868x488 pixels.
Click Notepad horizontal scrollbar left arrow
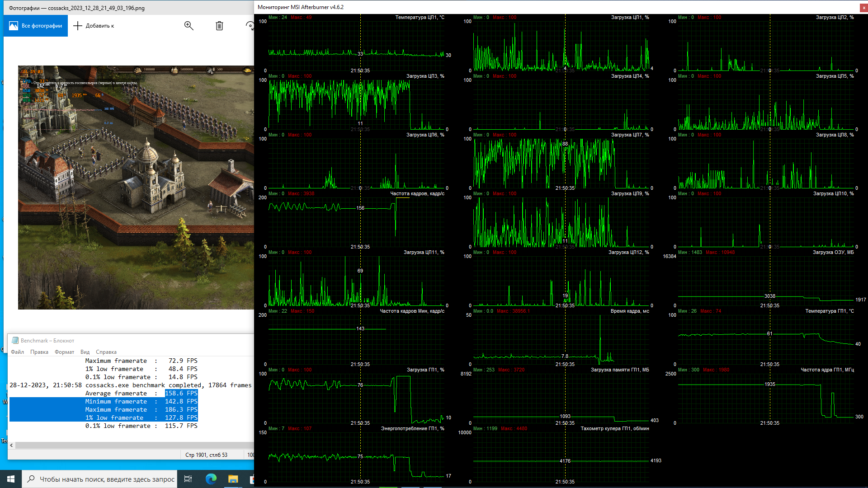coord(11,446)
